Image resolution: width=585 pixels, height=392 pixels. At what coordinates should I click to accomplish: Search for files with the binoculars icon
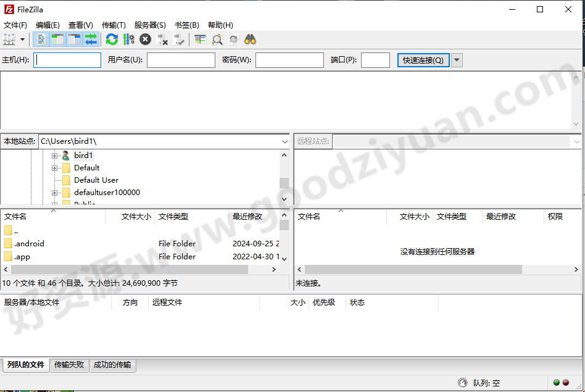tap(249, 40)
